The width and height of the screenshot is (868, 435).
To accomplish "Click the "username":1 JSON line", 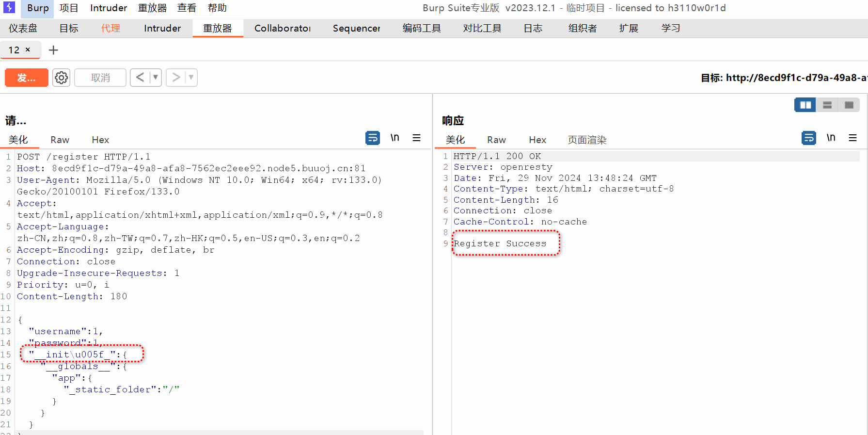I will 66,331.
